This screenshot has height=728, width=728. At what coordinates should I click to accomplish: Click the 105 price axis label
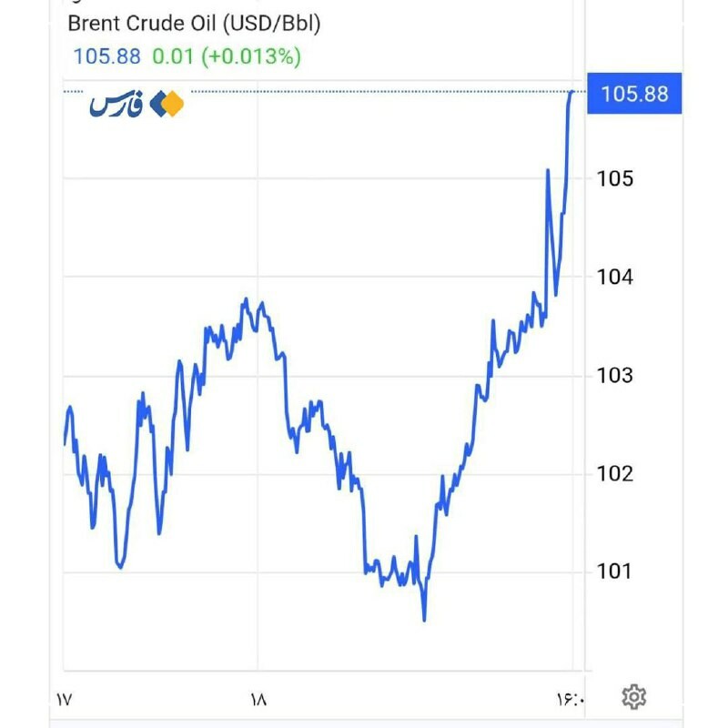tap(614, 177)
